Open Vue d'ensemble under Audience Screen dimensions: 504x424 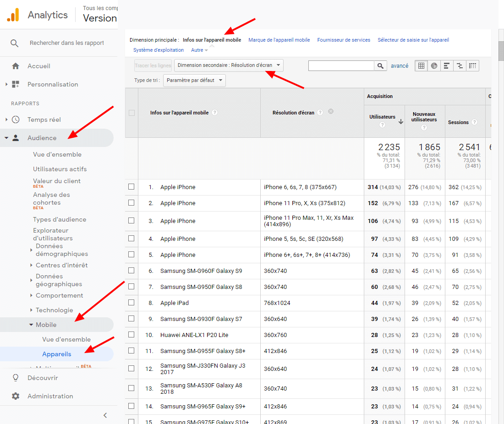pos(57,154)
